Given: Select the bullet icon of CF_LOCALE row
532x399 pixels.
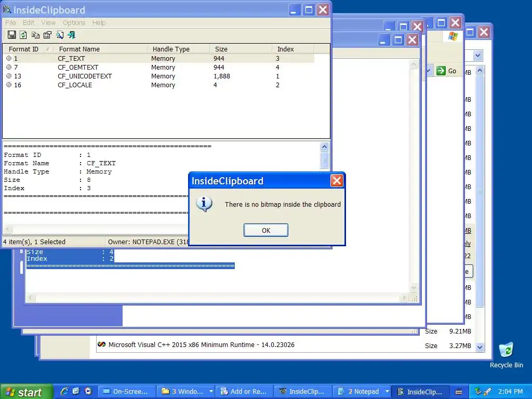Looking at the screenshot, I should (x=9, y=85).
